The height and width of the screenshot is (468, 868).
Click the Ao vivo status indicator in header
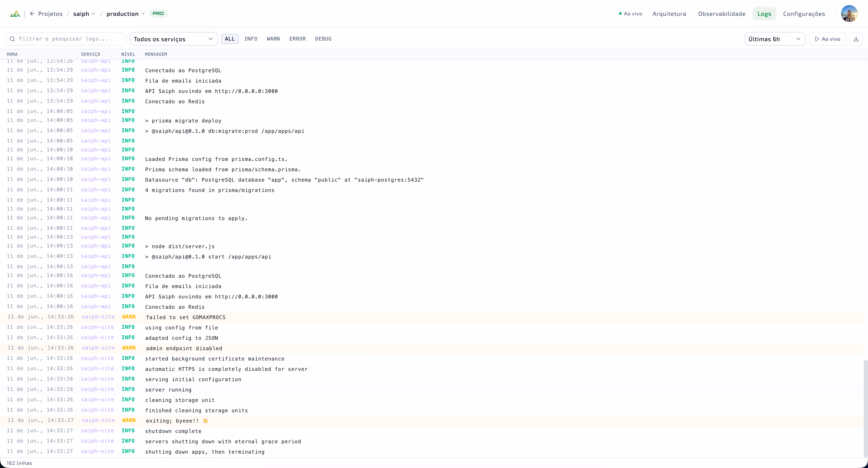[x=631, y=14]
